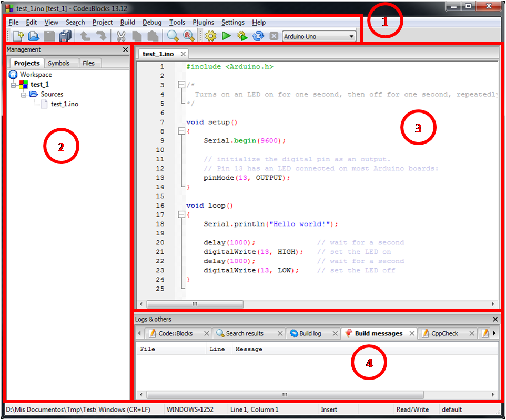Click the Undo arrow icon
Image resolution: width=506 pixels, height=420 pixels.
point(85,36)
